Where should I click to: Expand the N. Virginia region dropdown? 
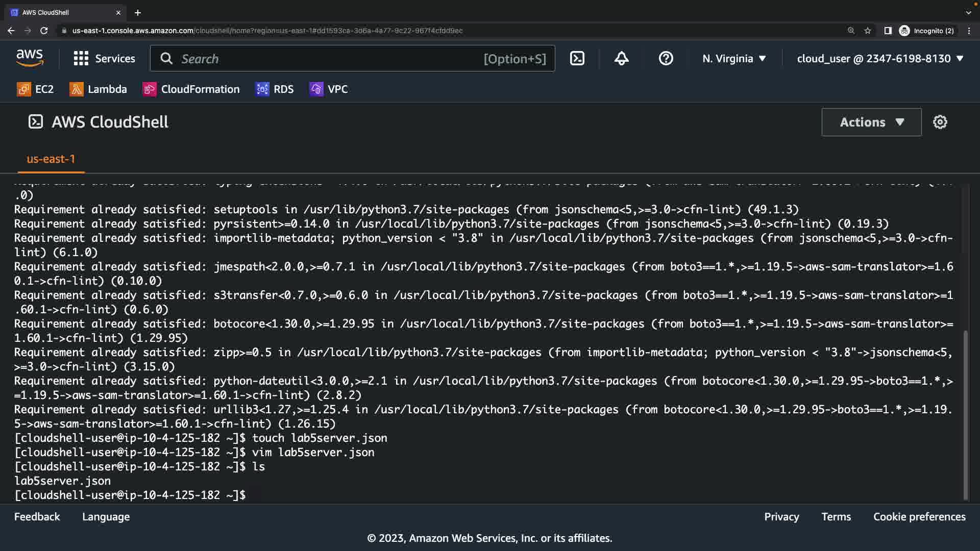tap(734, 59)
